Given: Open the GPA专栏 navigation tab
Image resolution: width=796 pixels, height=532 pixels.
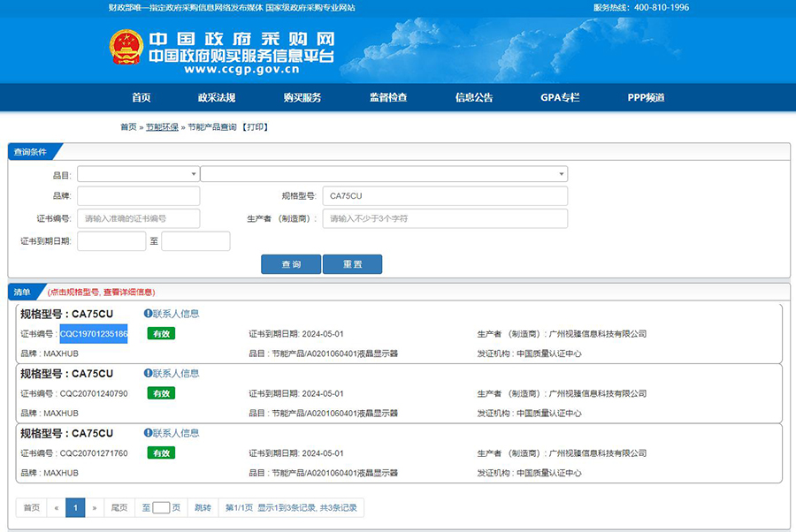Looking at the screenshot, I should tap(560, 98).
